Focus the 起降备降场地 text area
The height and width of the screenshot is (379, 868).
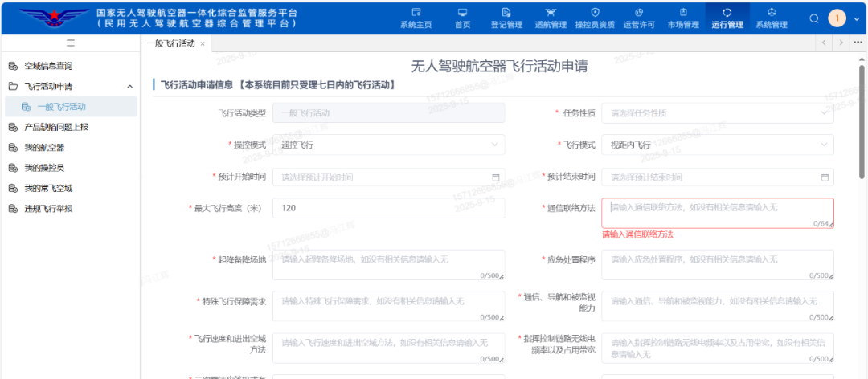click(x=389, y=265)
